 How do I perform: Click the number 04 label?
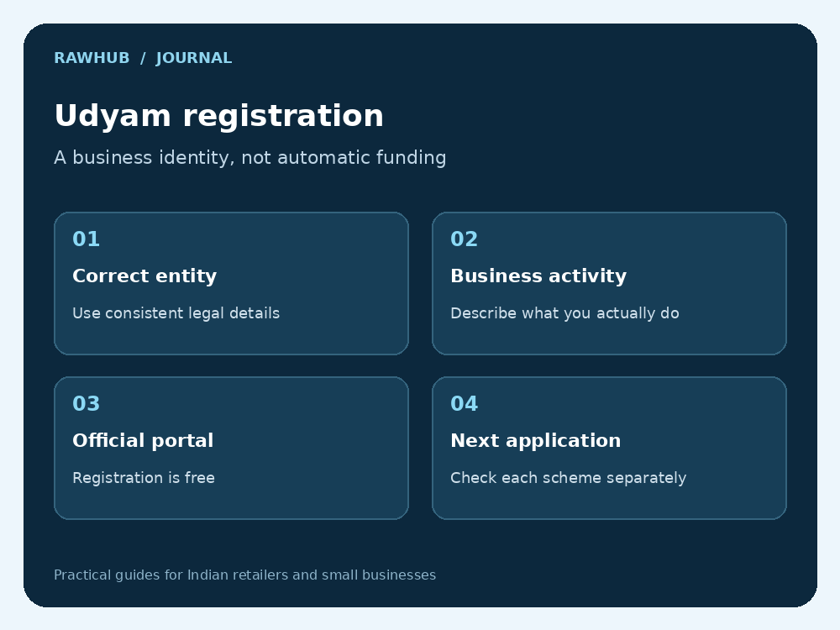click(x=464, y=403)
